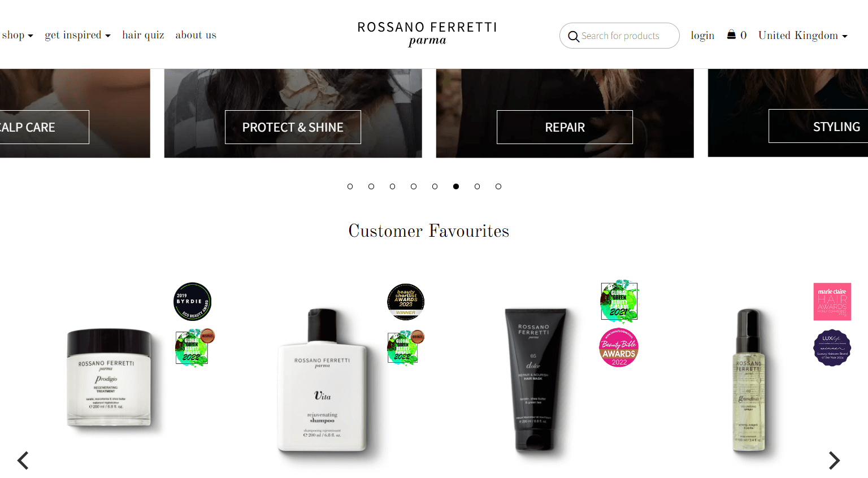Viewport: 868px width, 478px height.
Task: Open the shopping bag cart icon
Action: [731, 34]
